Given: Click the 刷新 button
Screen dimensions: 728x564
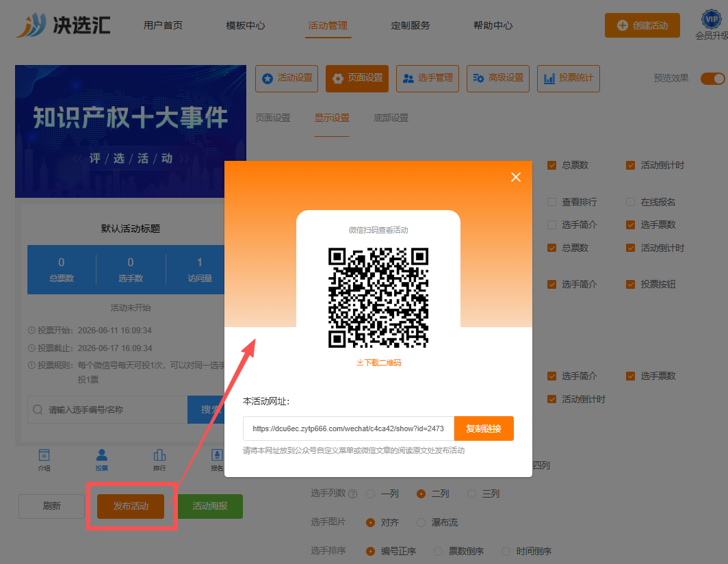Looking at the screenshot, I should [51, 506].
